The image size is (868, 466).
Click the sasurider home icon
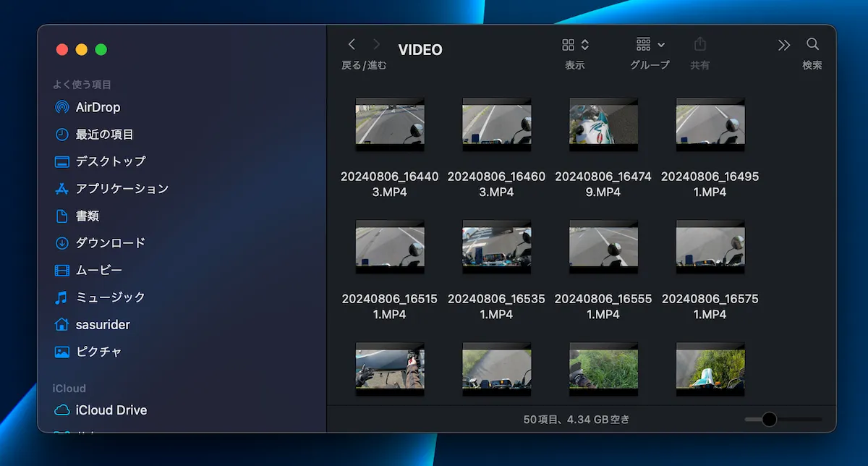point(62,324)
